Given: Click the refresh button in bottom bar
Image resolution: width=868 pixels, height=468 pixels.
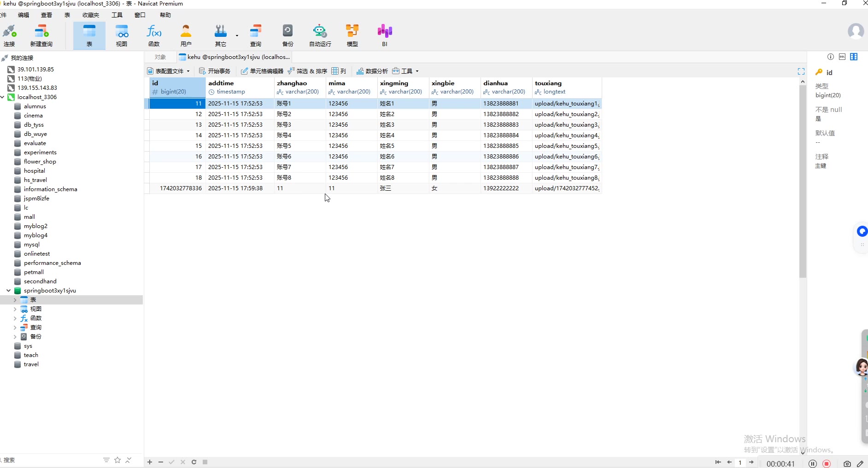Looking at the screenshot, I should coord(194,462).
